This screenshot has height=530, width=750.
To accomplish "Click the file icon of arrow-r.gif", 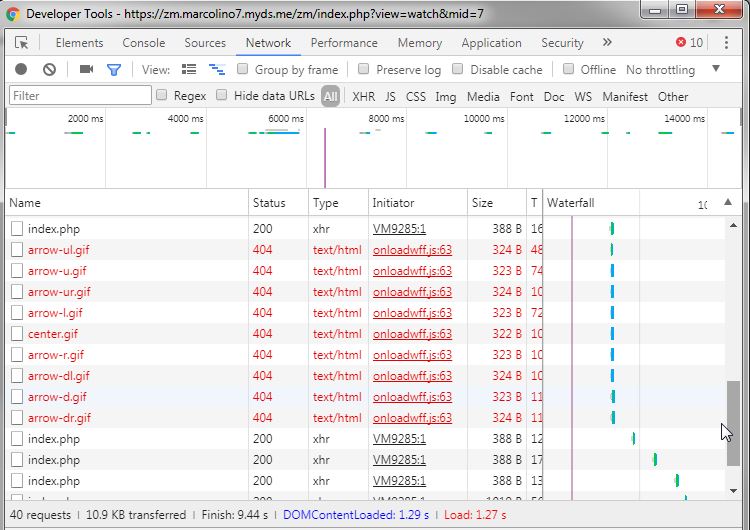I will (17, 355).
